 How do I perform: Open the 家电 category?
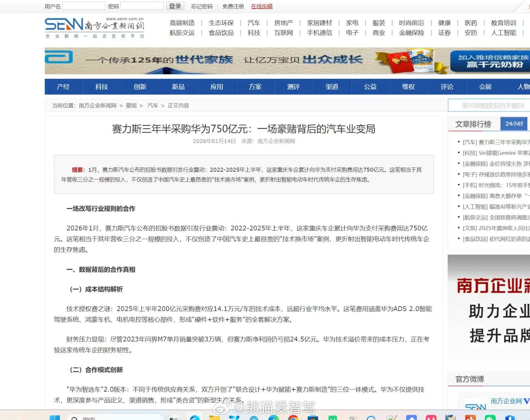(352, 23)
